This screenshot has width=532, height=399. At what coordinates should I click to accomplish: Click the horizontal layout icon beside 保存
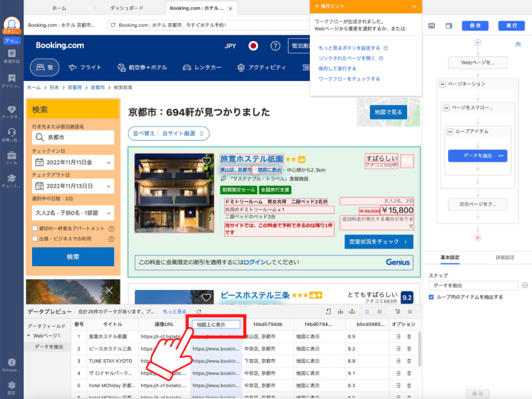(x=432, y=26)
